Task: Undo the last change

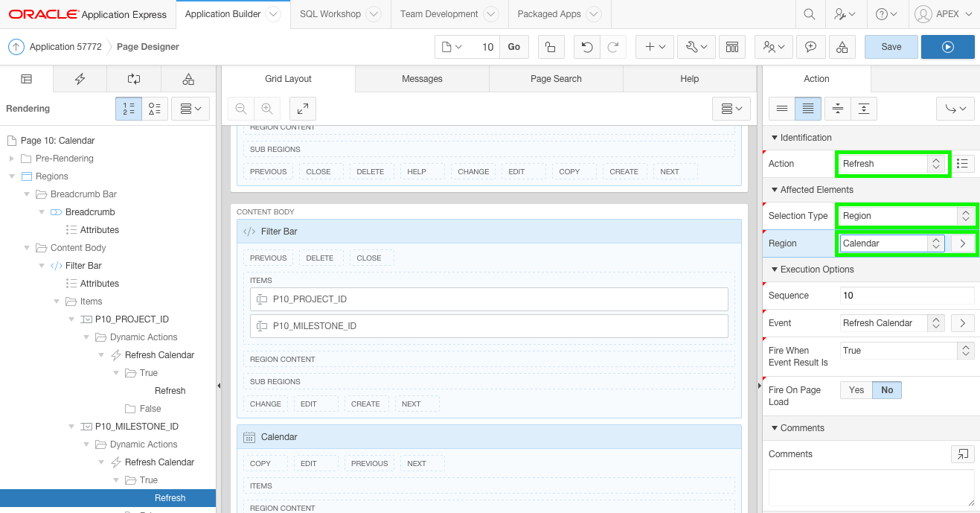Action: point(587,47)
